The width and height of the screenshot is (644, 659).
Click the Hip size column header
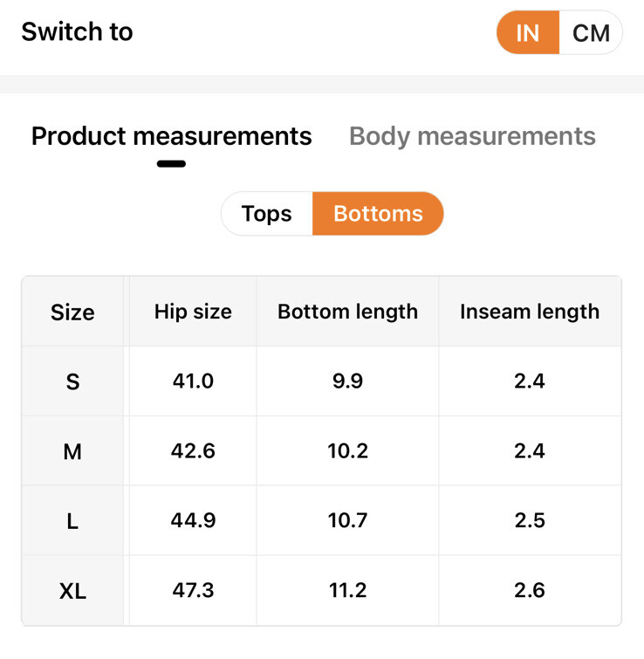pyautogui.click(x=193, y=312)
